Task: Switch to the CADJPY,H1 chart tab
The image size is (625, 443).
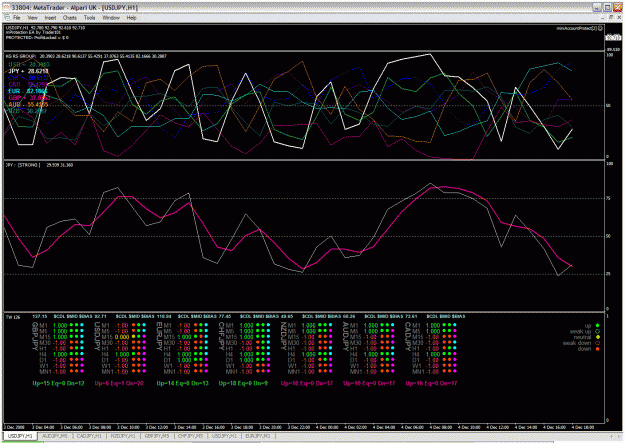Action: (x=89, y=436)
